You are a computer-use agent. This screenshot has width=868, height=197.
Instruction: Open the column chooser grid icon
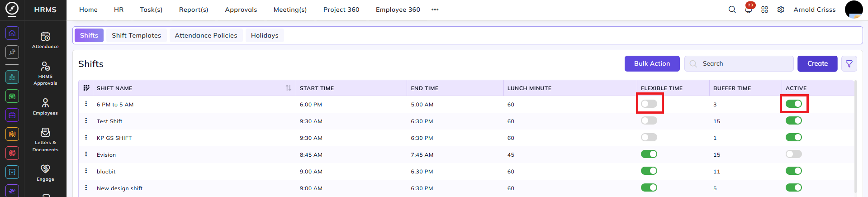click(86, 88)
